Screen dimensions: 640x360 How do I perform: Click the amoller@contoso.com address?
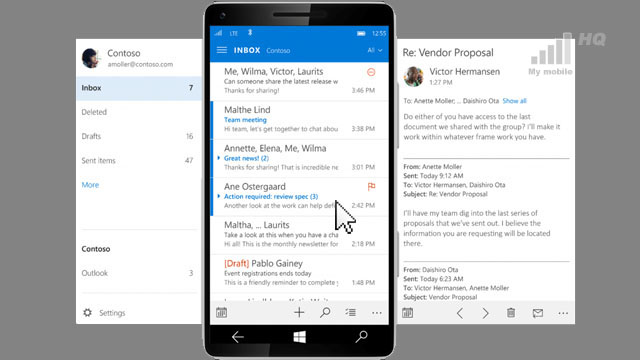pyautogui.click(x=140, y=64)
